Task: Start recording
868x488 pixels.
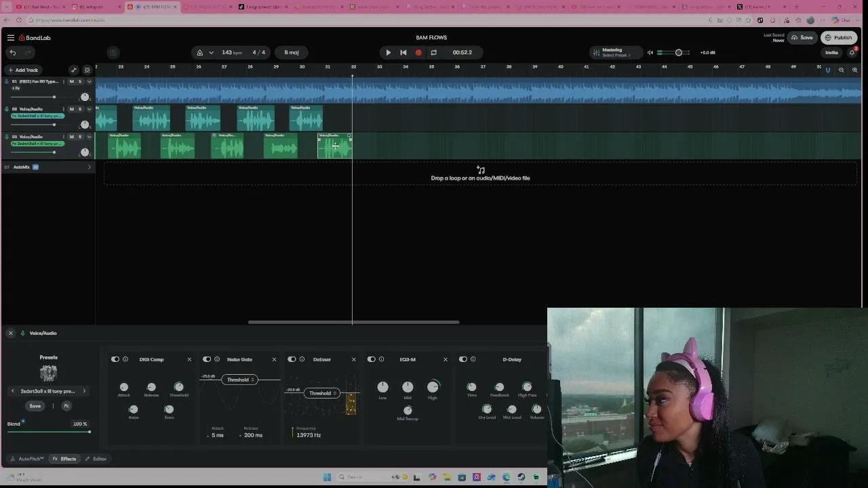Action: [x=418, y=52]
